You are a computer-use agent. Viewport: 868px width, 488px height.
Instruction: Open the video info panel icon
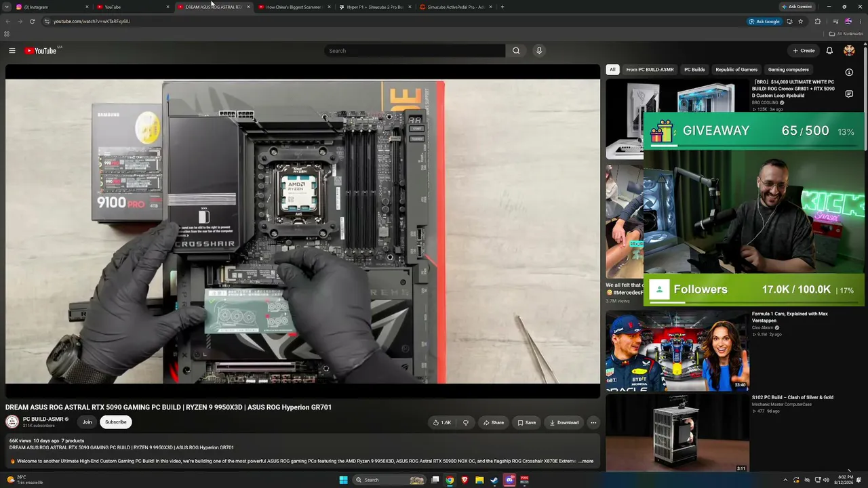tap(849, 72)
